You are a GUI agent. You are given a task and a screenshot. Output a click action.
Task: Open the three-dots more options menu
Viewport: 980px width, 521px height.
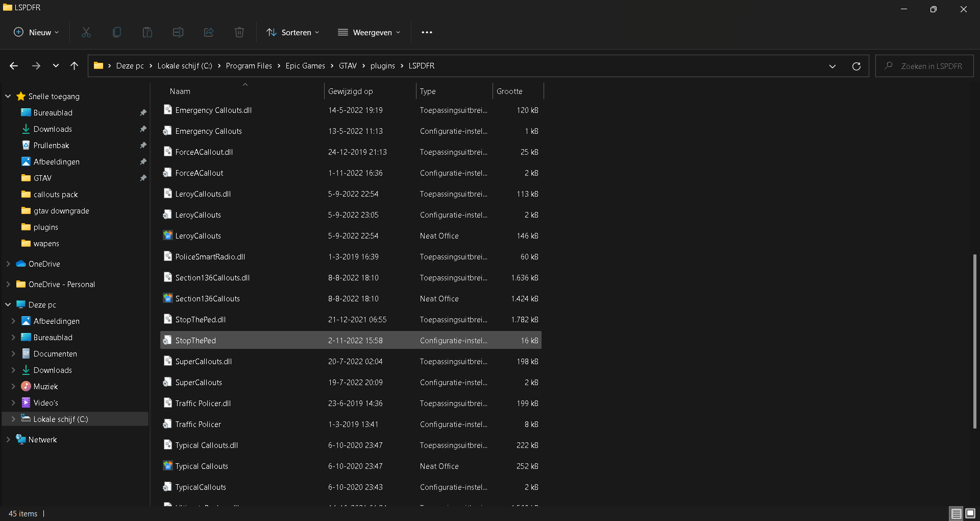(x=427, y=32)
